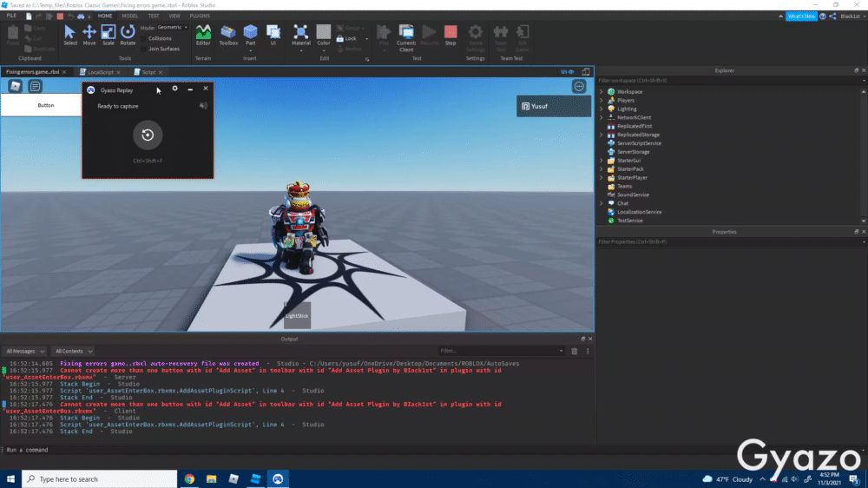The height and width of the screenshot is (488, 868).
Task: Lock selected parts with Lock tool
Action: point(346,39)
